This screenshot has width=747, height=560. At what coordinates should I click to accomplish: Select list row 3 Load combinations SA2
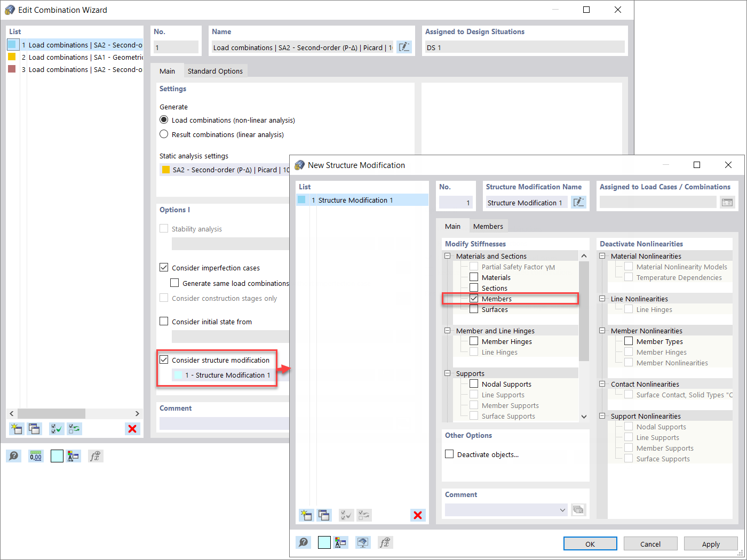point(75,69)
